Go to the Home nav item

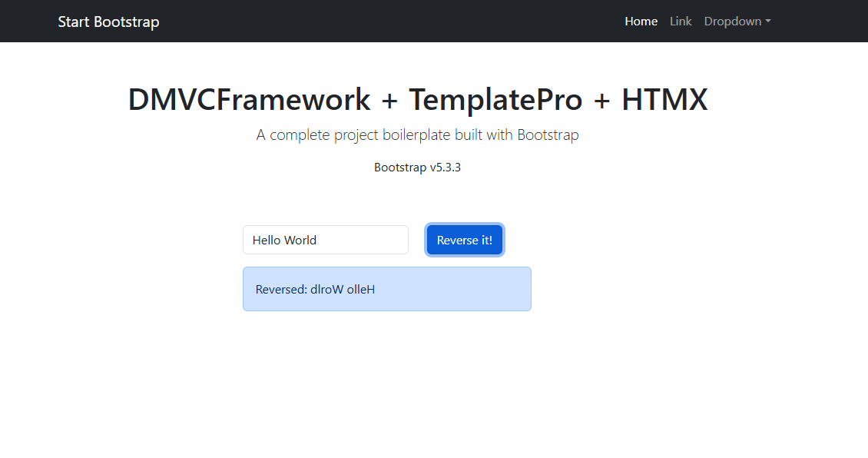641,21
